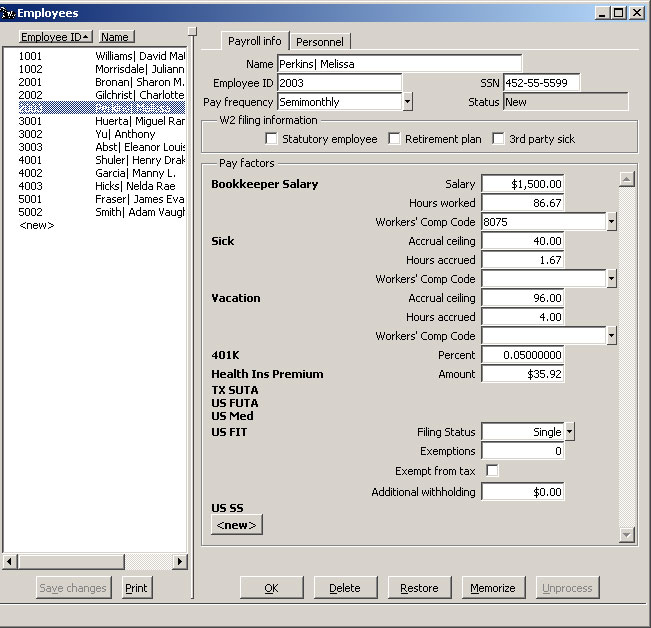Viewport: 651px width, 628px height.
Task: Select employee 4002 Garcia, Manny L.
Action: 101,173
